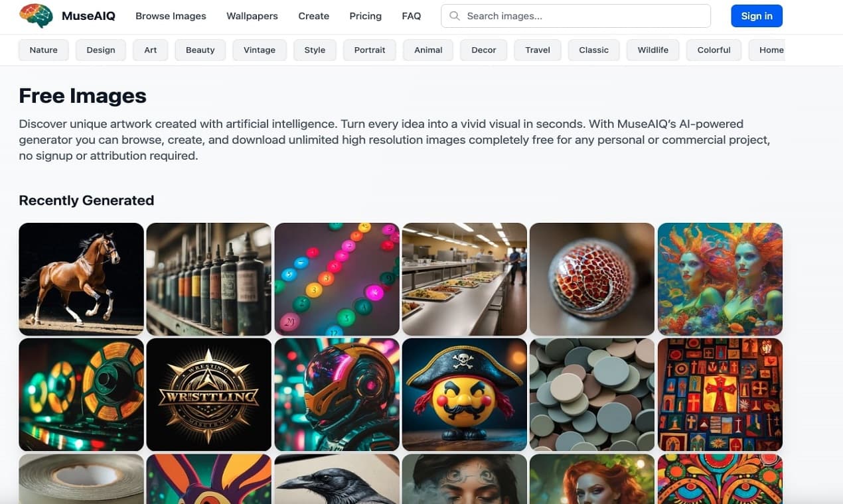
Task: Filter by the Nature category
Action: [44, 50]
